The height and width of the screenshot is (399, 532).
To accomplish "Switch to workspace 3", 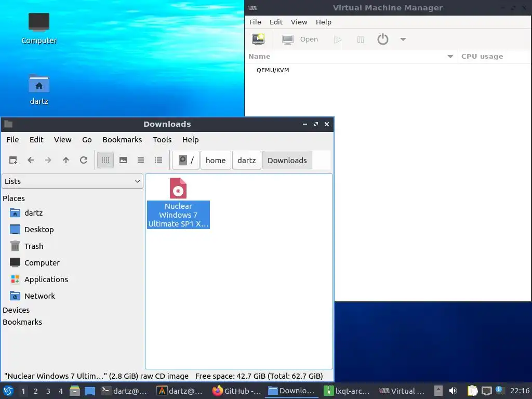I will tap(48, 391).
